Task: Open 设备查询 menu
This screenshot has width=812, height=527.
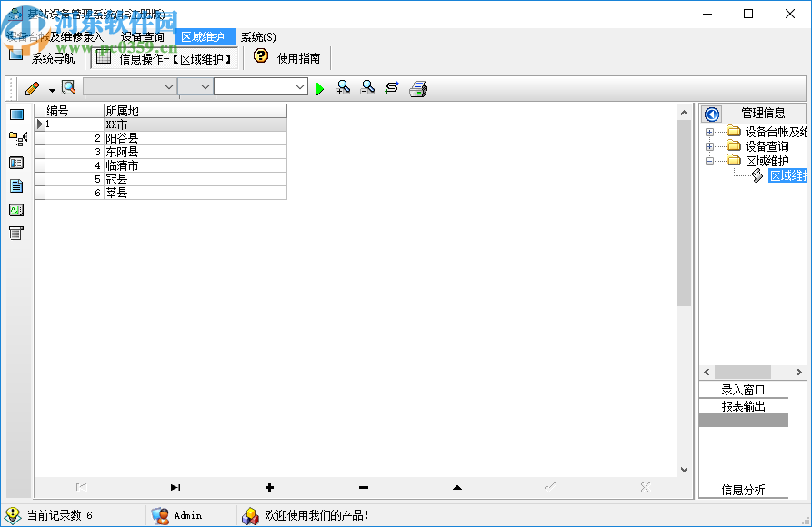Action: (143, 37)
